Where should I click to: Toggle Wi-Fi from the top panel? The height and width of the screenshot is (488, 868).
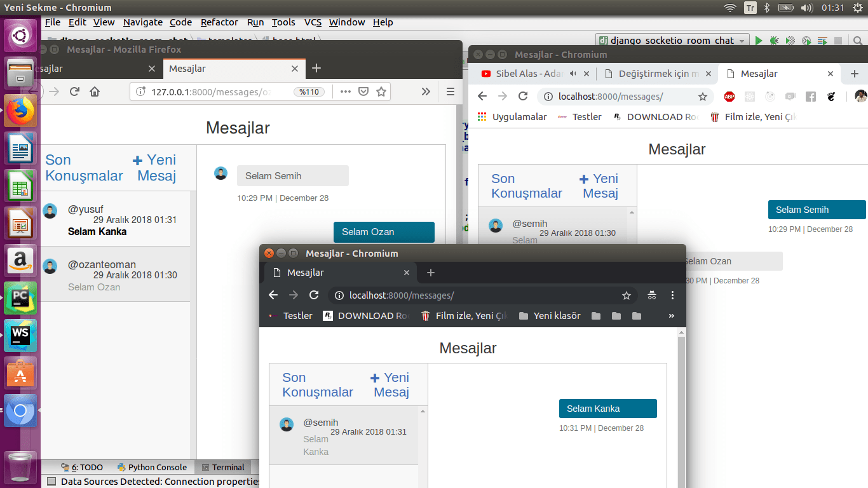click(x=730, y=8)
